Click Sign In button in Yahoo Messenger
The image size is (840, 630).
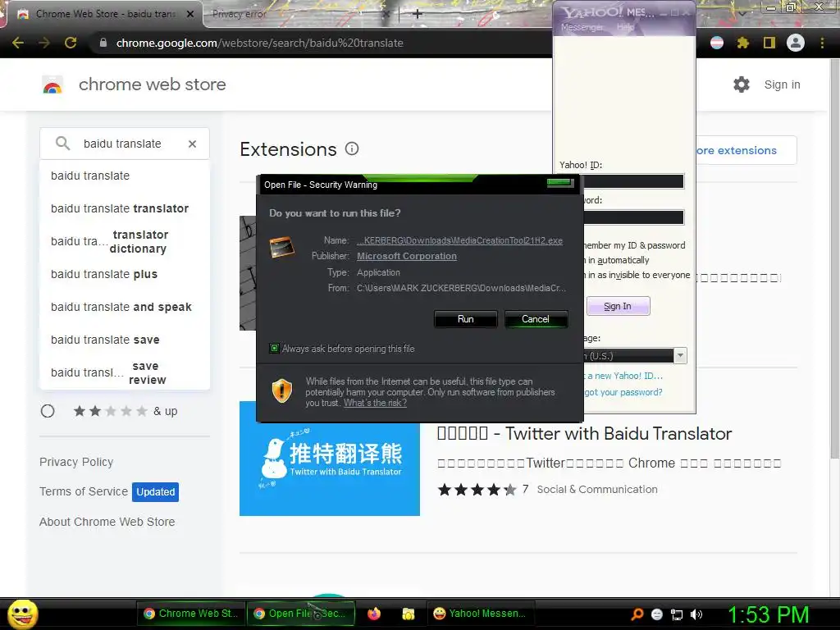tap(618, 307)
